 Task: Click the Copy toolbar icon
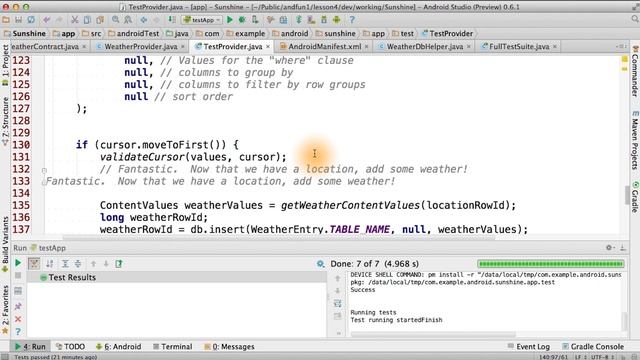pyautogui.click(x=87, y=20)
